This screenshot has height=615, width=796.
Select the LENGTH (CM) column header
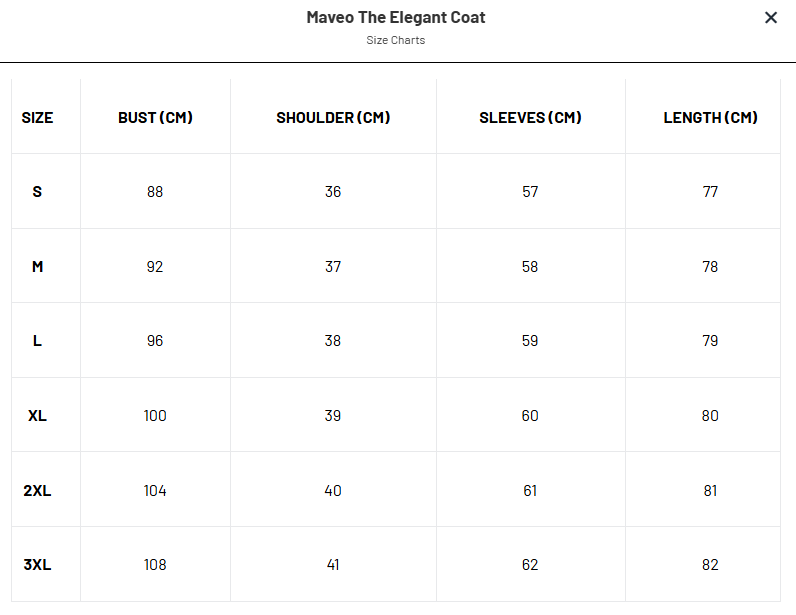coord(710,117)
